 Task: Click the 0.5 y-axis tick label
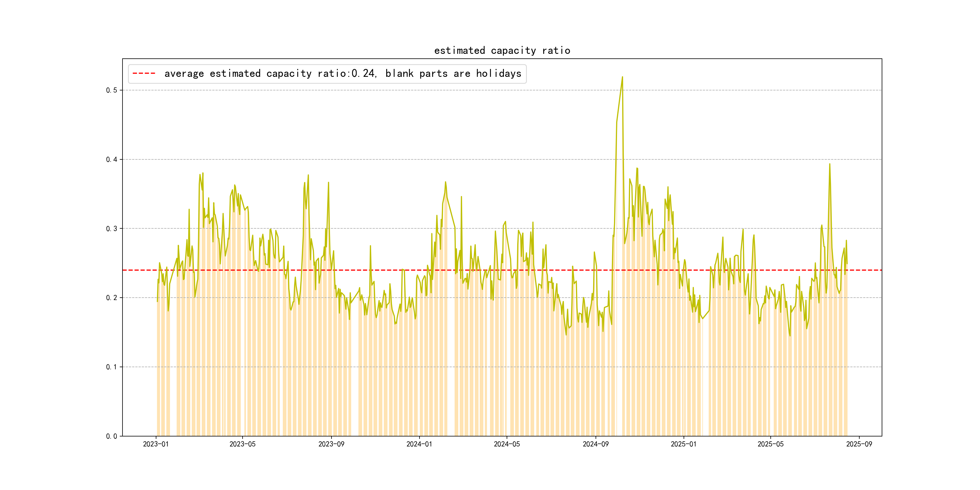(112, 90)
